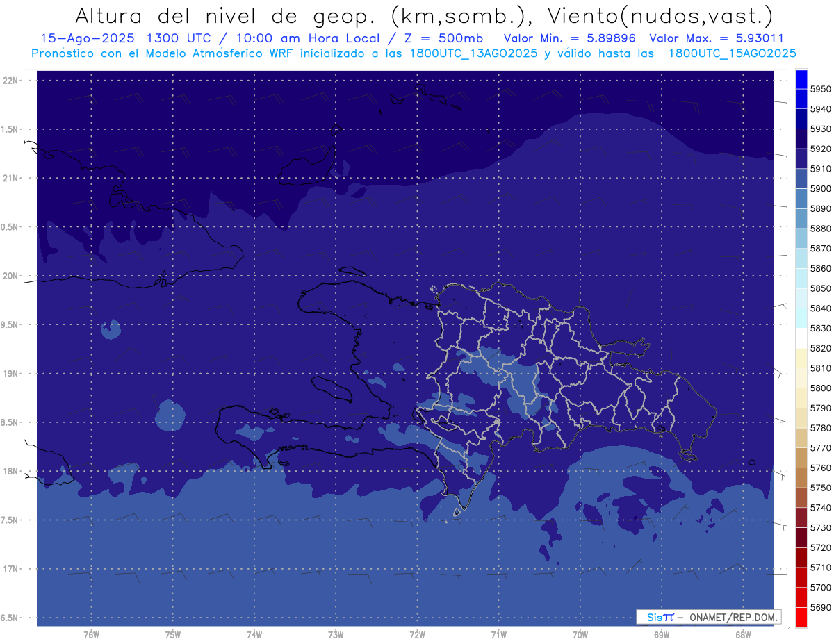834x644 pixels.
Task: Select the '8.5N' axis label
Action: click(11, 423)
